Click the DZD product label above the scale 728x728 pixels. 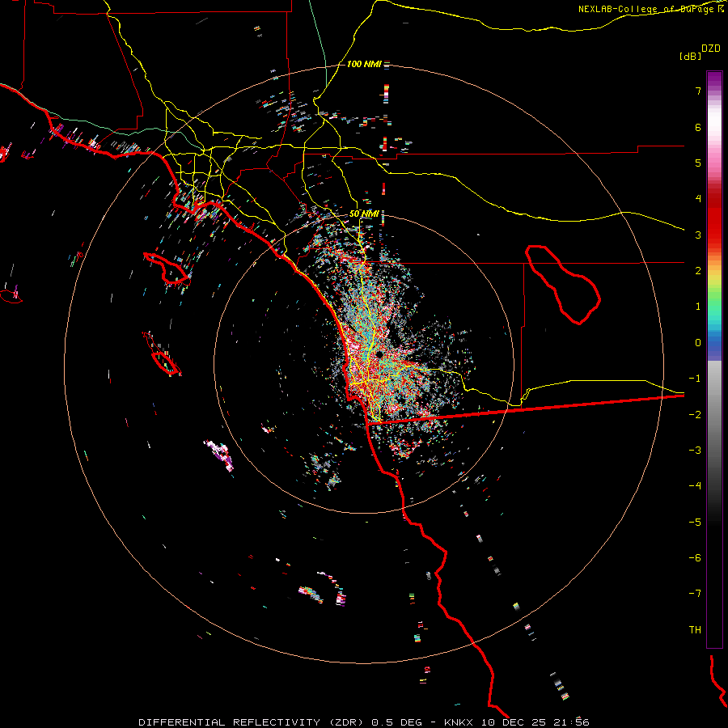(710, 49)
